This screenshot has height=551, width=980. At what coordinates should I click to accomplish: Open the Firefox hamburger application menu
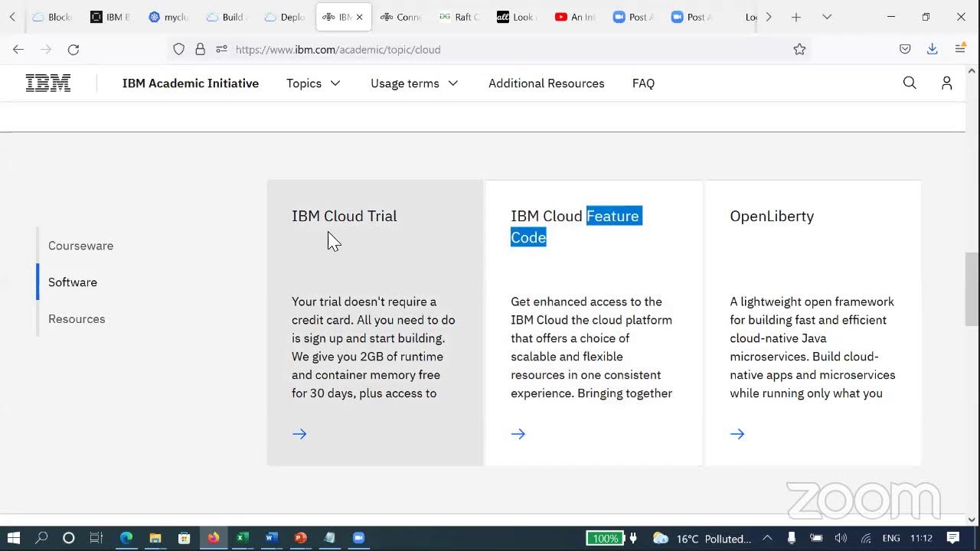pyautogui.click(x=960, y=49)
